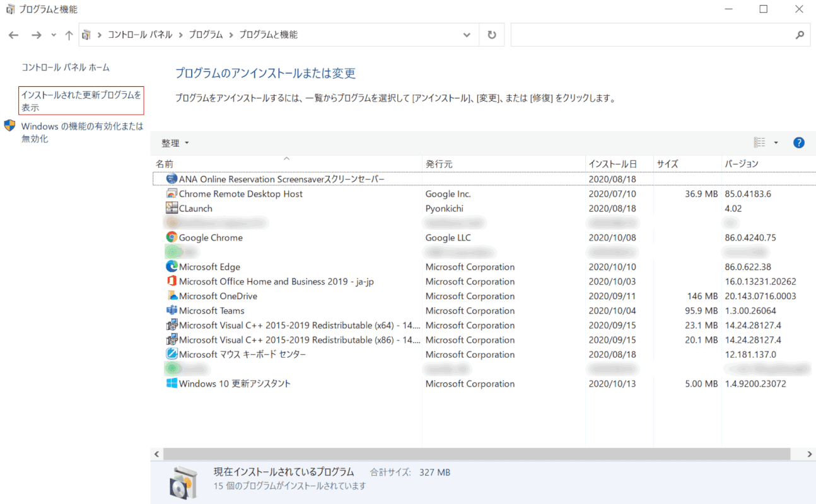Image resolution: width=816 pixels, height=504 pixels.
Task: Open Windows の機能の有効化または無効化 link
Action: [83, 132]
